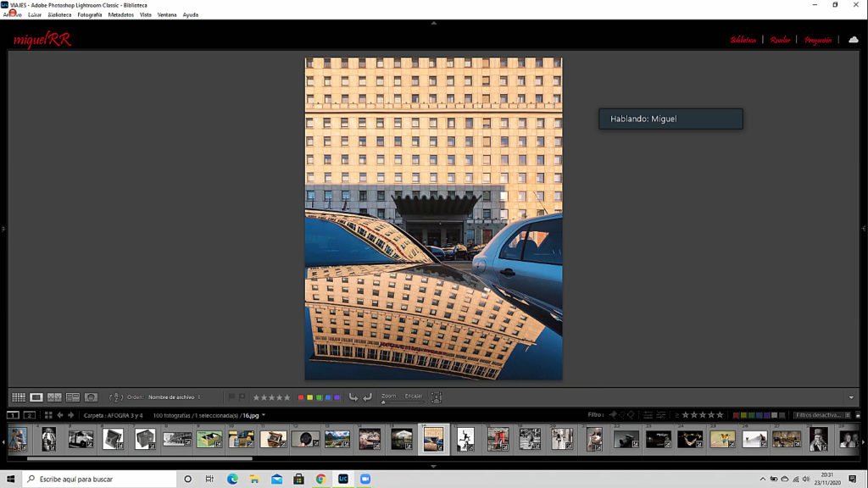The width and height of the screenshot is (868, 488).
Task: Switch to the Proyección module
Action: pyautogui.click(x=818, y=40)
